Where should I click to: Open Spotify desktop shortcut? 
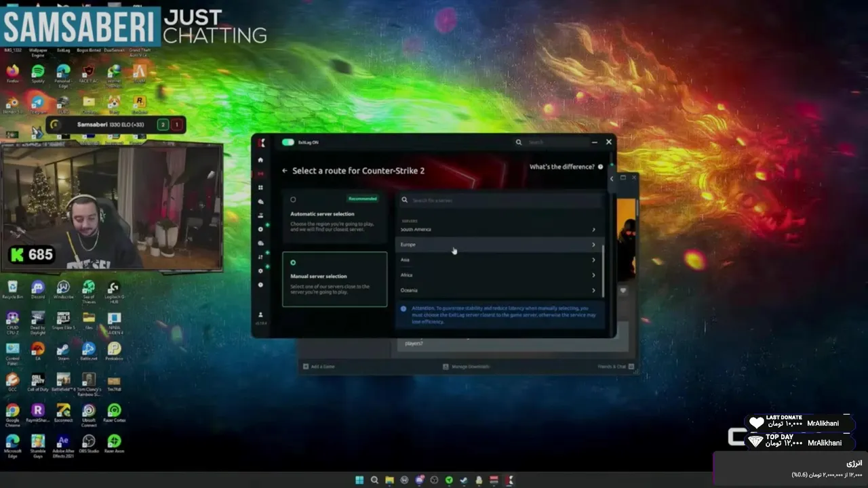[x=38, y=74]
